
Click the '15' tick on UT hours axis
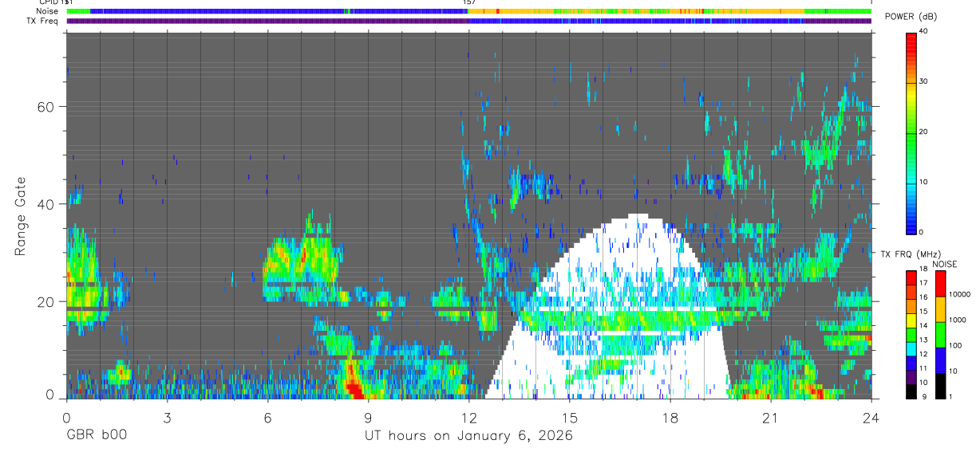click(x=569, y=417)
